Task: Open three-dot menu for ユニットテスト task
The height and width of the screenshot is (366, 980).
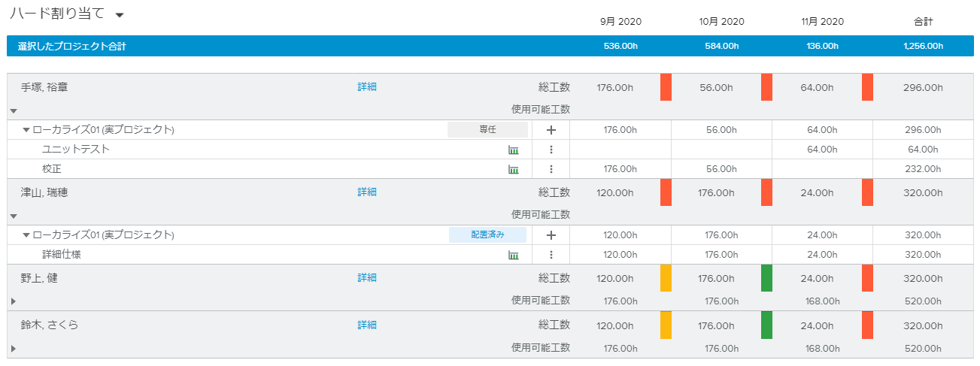Action: coord(551,150)
